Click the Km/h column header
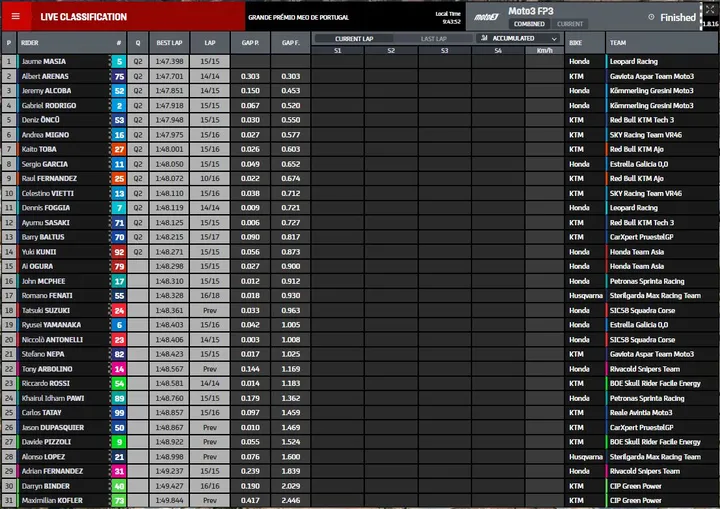The image size is (720, 509). [545, 50]
